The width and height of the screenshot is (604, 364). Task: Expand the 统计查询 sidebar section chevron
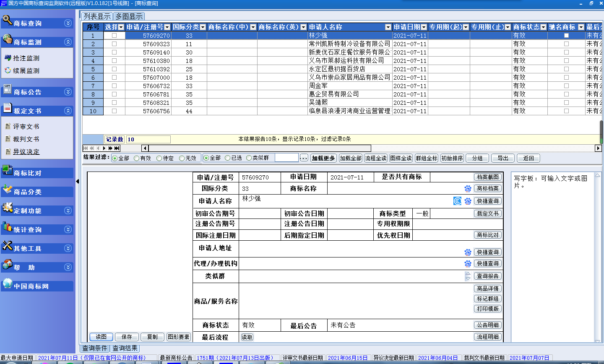[x=68, y=229]
